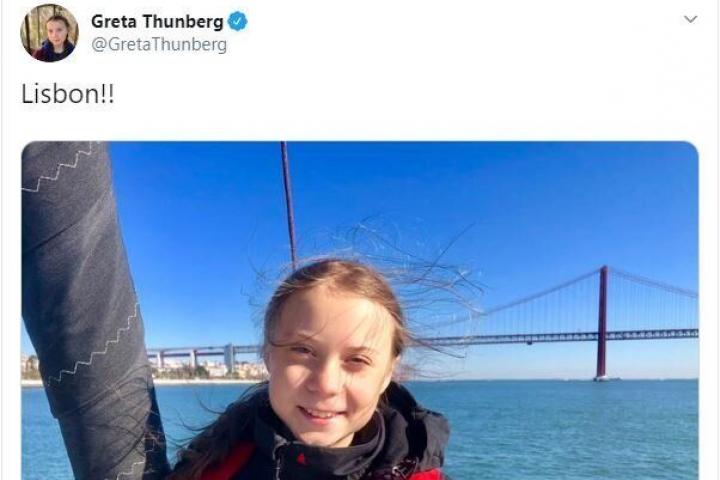Open Greta Thunberg's profile avatar
The height and width of the screenshot is (480, 720).
pos(49,33)
